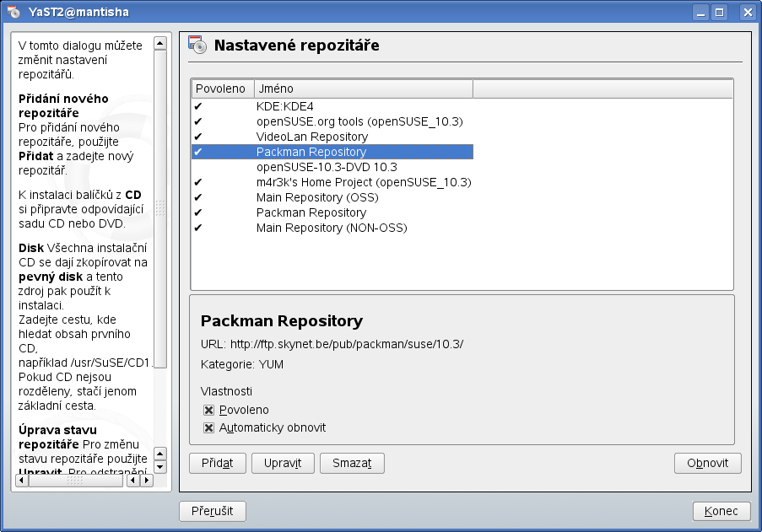Click the checkmark beside Main Repository (OSS)
This screenshot has height=532, width=762.
click(x=197, y=197)
